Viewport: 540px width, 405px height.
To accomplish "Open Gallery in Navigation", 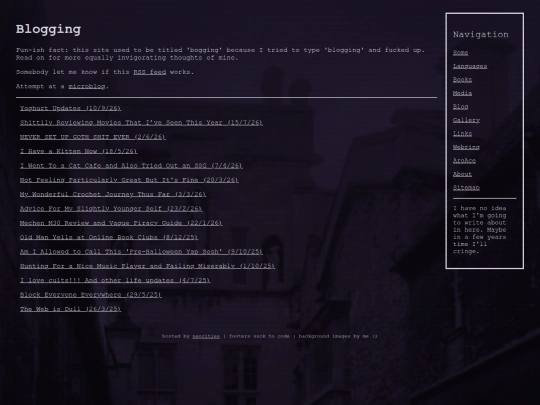I will pyautogui.click(x=466, y=120).
